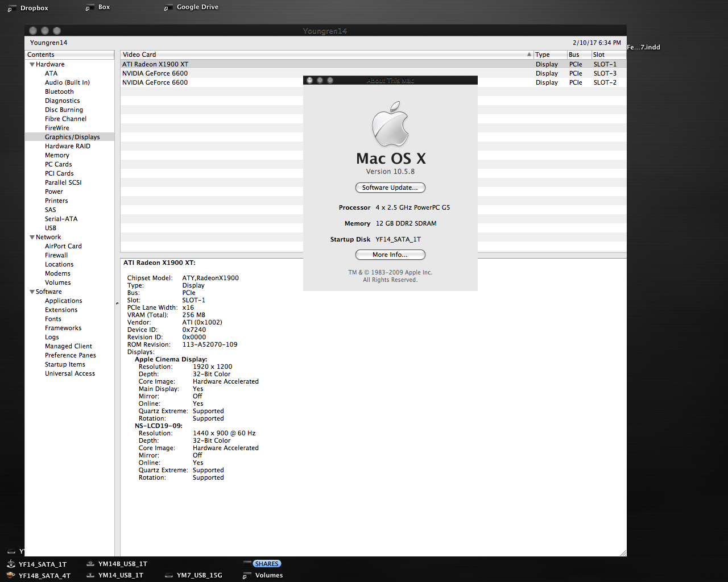Select Preference Panes under Software
Image resolution: width=728 pixels, height=582 pixels.
(71, 355)
